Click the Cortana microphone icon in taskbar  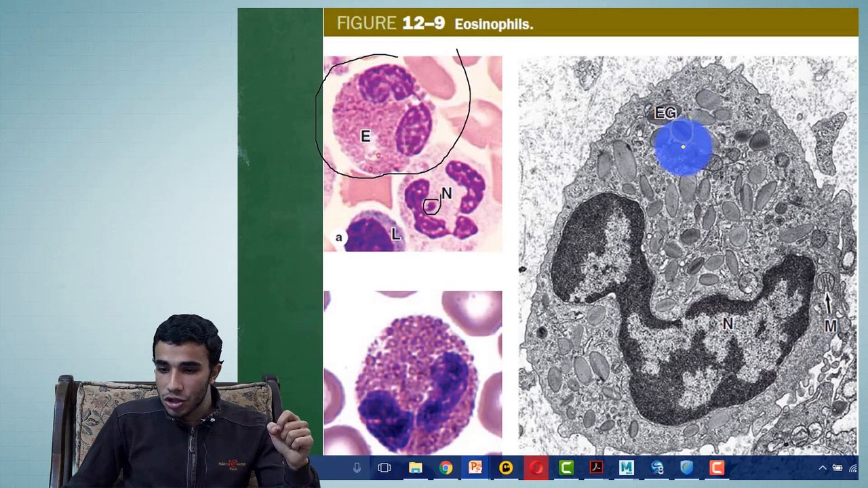pos(357,468)
